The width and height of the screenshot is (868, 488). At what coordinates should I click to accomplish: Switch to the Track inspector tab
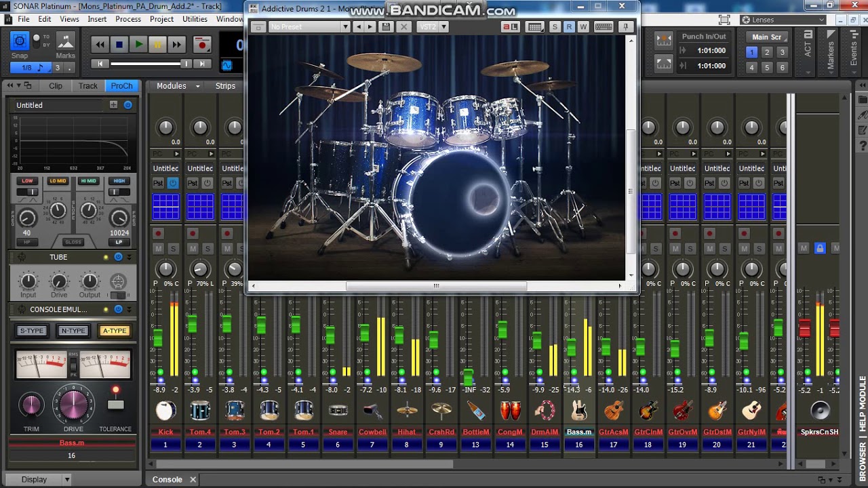point(88,86)
